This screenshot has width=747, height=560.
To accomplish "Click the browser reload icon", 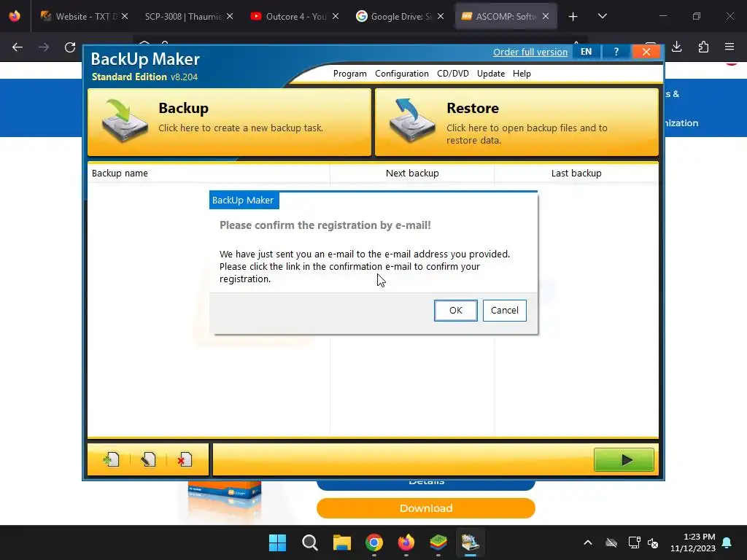I will pos(70,47).
